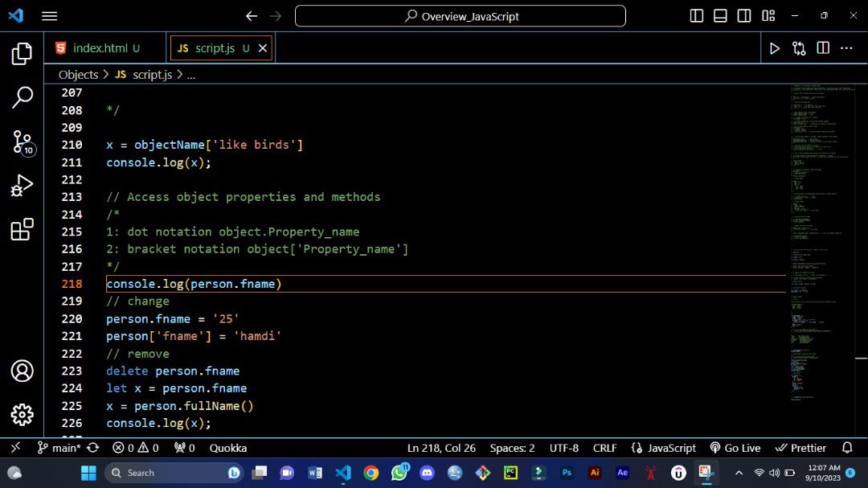Screen dimensions: 868x488
Task: Open PyCharm from the taskbar
Action: click(510, 473)
